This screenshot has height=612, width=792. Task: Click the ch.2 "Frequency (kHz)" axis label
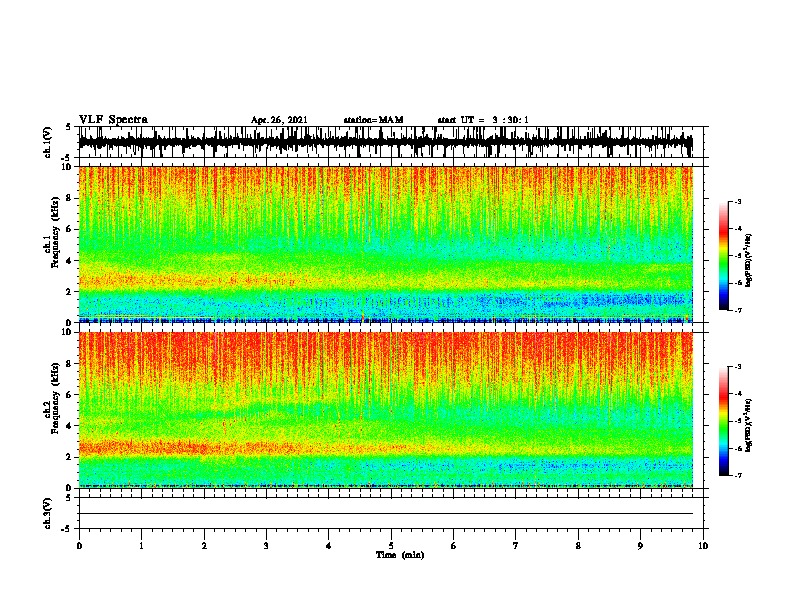[x=55, y=398]
